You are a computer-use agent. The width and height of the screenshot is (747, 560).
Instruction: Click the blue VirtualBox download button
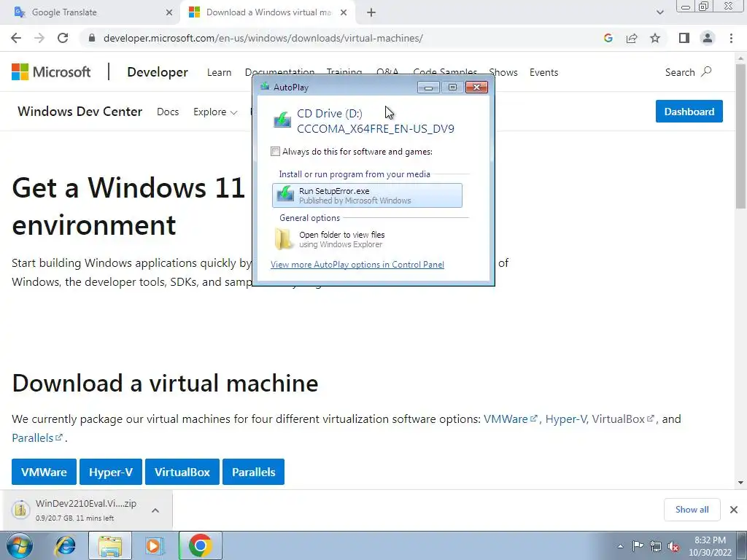point(182,472)
